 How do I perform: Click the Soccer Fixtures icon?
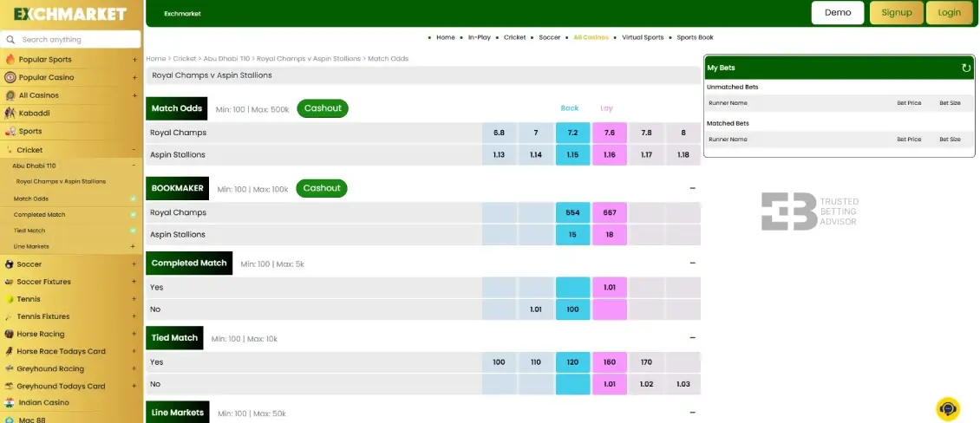[9, 282]
